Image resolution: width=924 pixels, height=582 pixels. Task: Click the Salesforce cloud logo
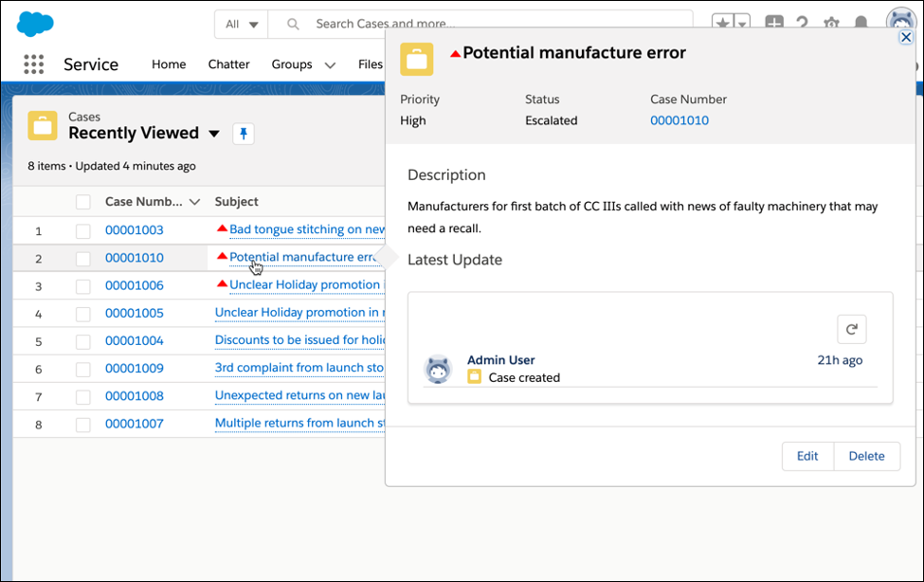click(x=35, y=24)
